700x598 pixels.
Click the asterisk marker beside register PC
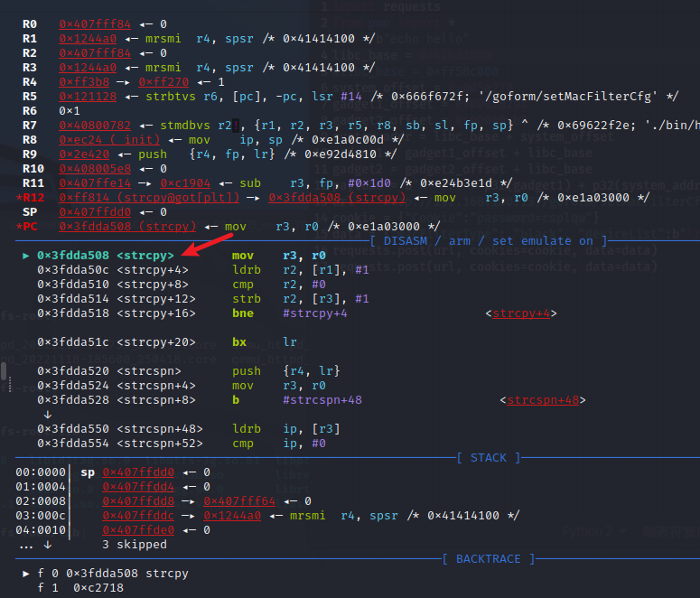(19, 226)
